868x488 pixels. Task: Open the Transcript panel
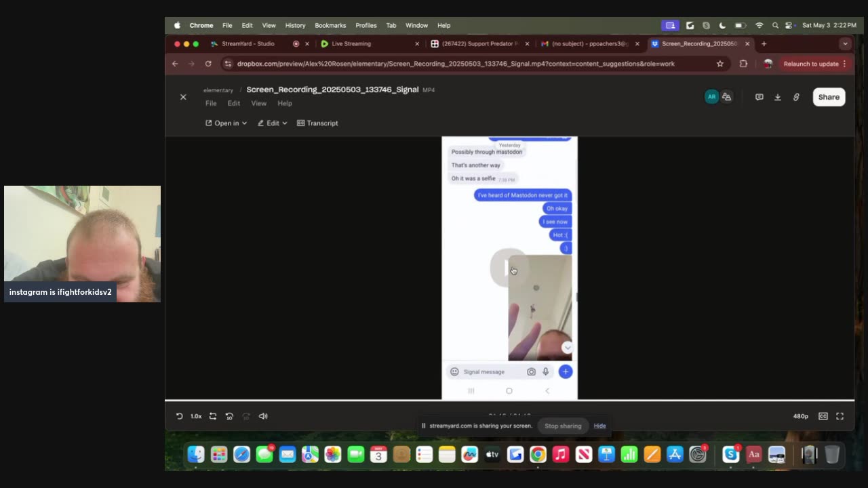317,123
